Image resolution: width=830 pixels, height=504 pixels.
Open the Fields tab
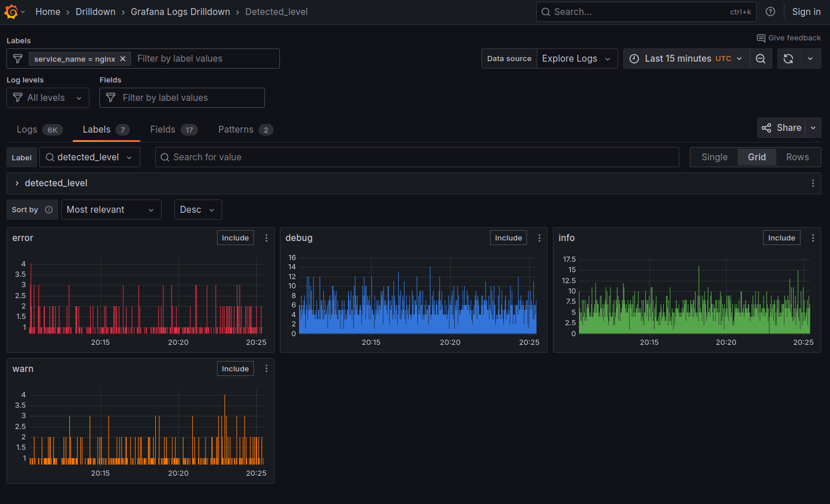[x=162, y=129]
